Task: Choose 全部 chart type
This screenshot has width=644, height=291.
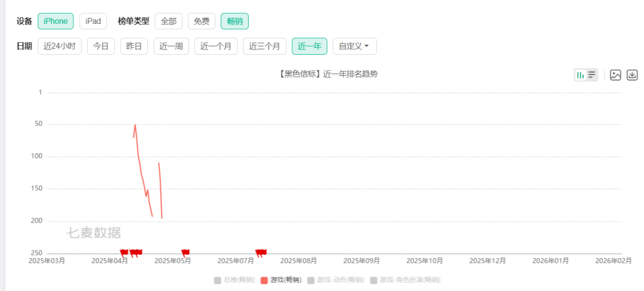Action: point(168,21)
